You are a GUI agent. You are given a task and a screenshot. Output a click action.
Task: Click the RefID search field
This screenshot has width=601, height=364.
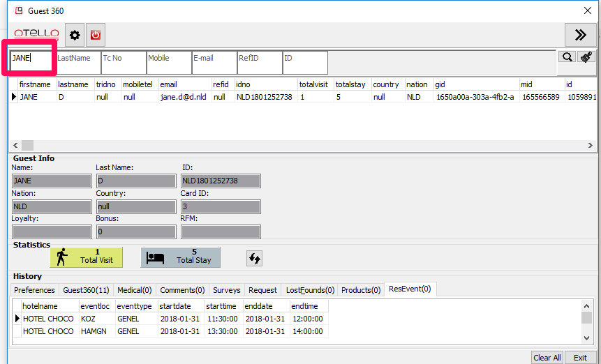pyautogui.click(x=260, y=62)
